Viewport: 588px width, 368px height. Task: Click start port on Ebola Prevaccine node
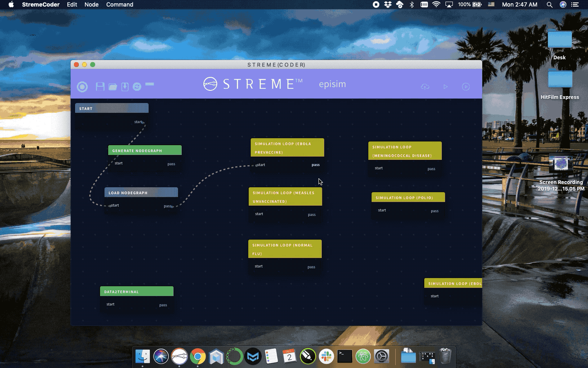[x=261, y=165]
